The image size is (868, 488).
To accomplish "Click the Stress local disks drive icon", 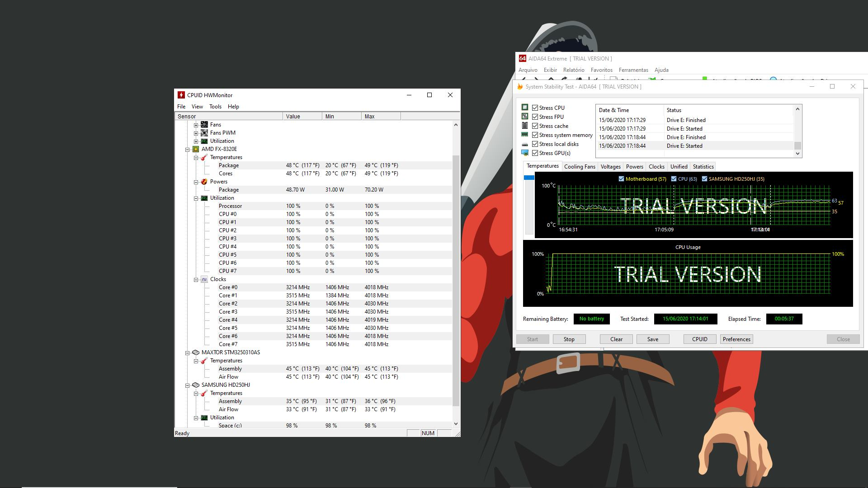I will (525, 144).
